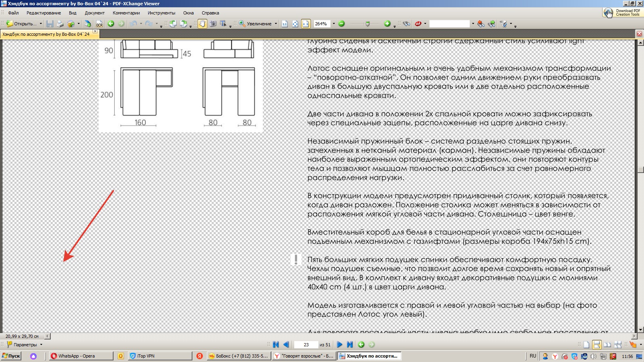Click the zoom percentage field 264%
The image size is (644, 362).
322,24
